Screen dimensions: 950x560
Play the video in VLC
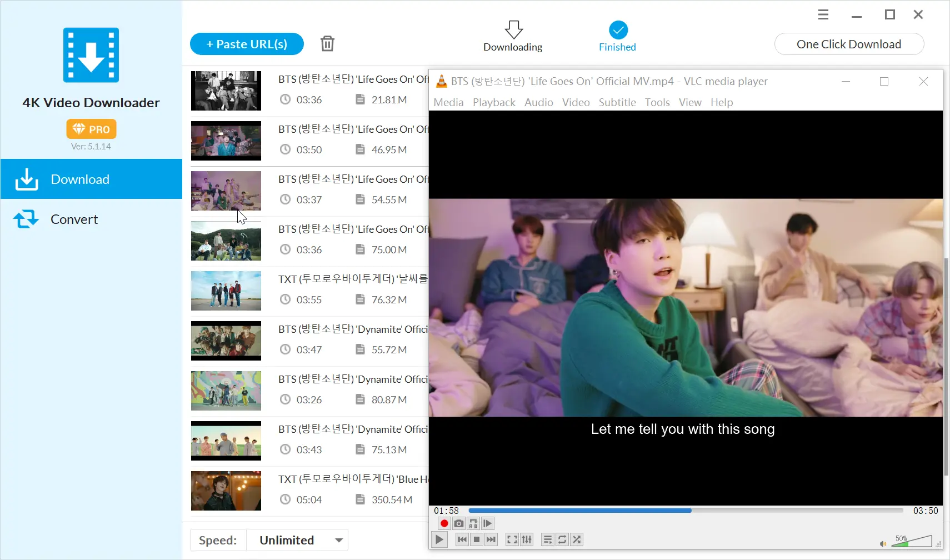point(439,539)
